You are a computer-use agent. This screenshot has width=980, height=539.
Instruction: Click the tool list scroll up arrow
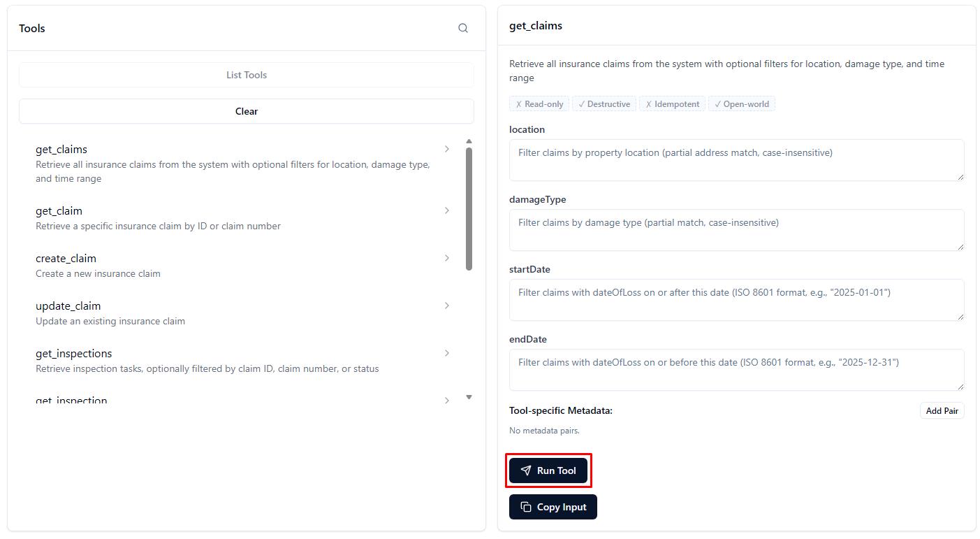pos(469,141)
